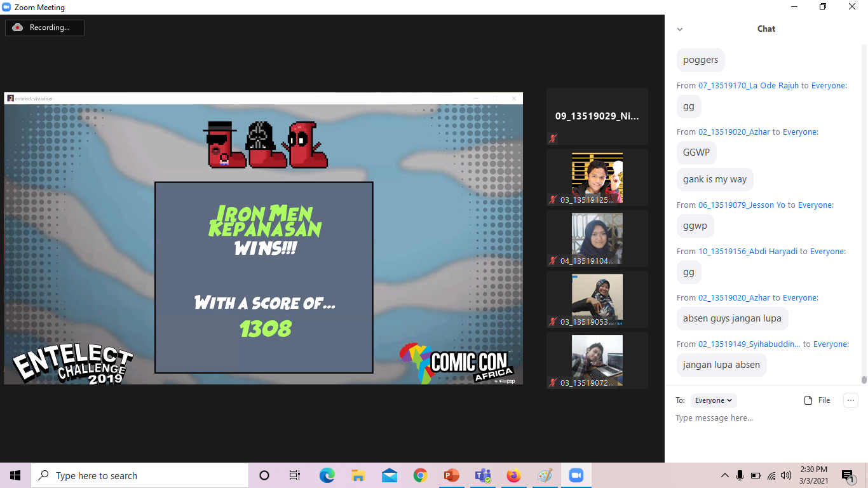Open Task View on taskbar

[x=295, y=475]
